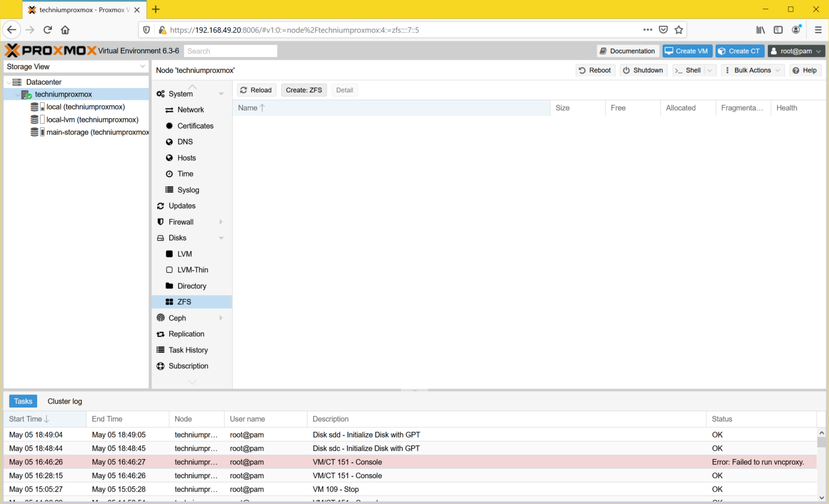The image size is (829, 504).
Task: Expand the Bulk Actions dropdown
Action: point(752,70)
